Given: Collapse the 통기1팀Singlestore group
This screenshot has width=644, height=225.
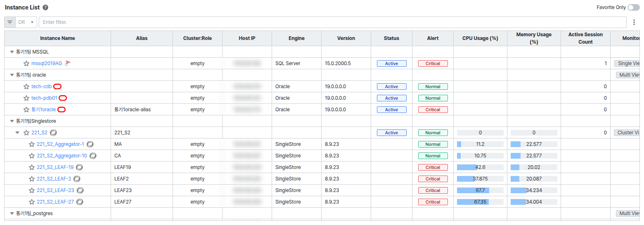Looking at the screenshot, I should (12, 121).
